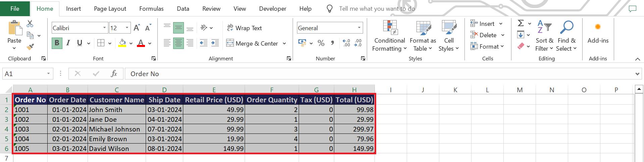
Task: Open Sort & Filter menu
Action: pyautogui.click(x=544, y=36)
